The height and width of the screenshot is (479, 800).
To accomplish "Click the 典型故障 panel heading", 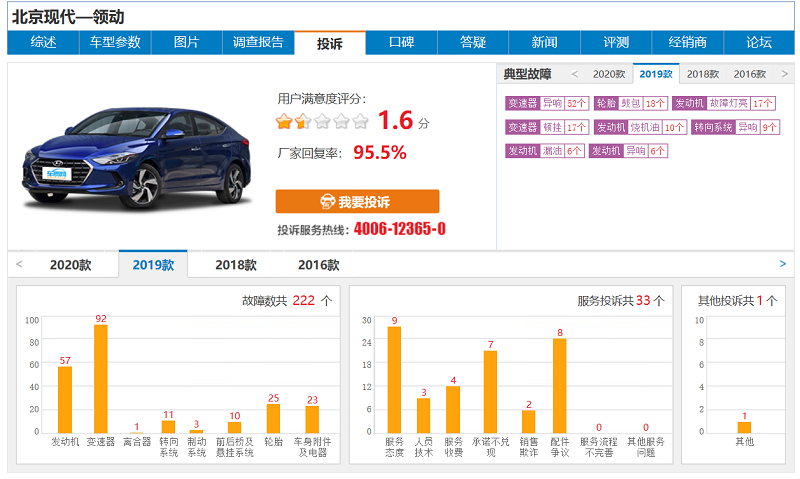I will (527, 74).
